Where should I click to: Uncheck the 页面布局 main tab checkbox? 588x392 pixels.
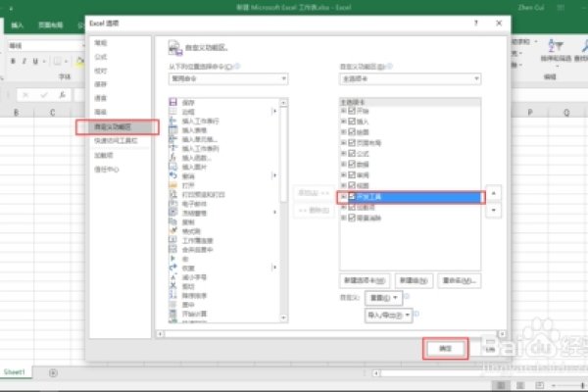(x=352, y=142)
